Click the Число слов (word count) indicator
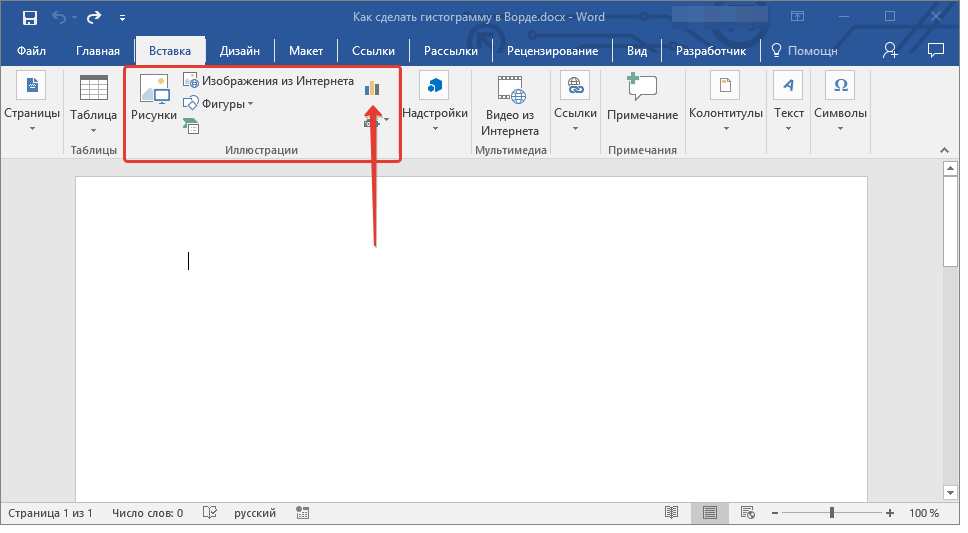The height and width of the screenshot is (533, 968). (x=147, y=513)
